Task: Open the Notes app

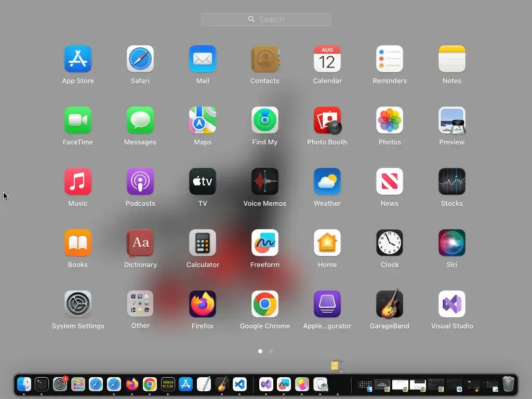Action: (452, 59)
